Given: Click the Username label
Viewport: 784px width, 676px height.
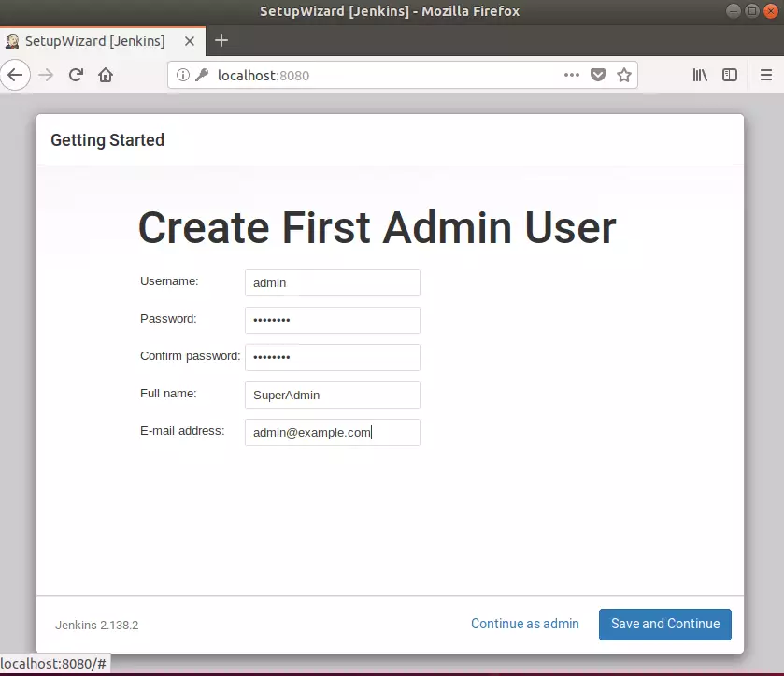Looking at the screenshot, I should (x=169, y=281).
